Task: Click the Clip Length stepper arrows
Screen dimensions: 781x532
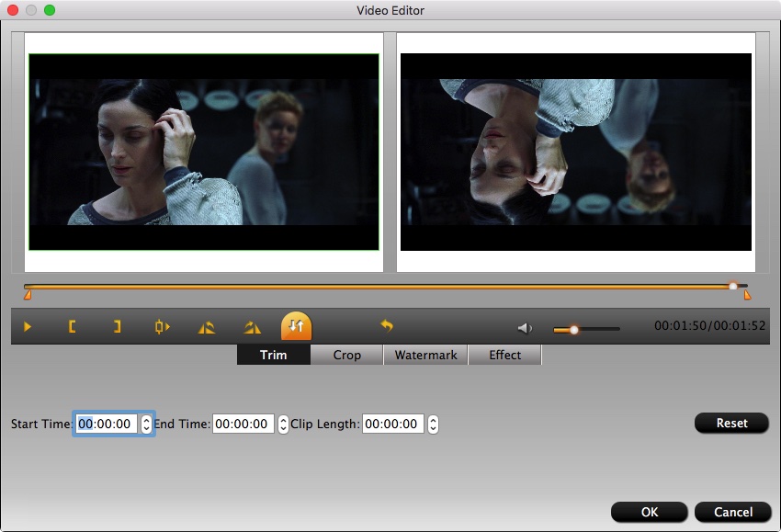Action: tap(433, 424)
